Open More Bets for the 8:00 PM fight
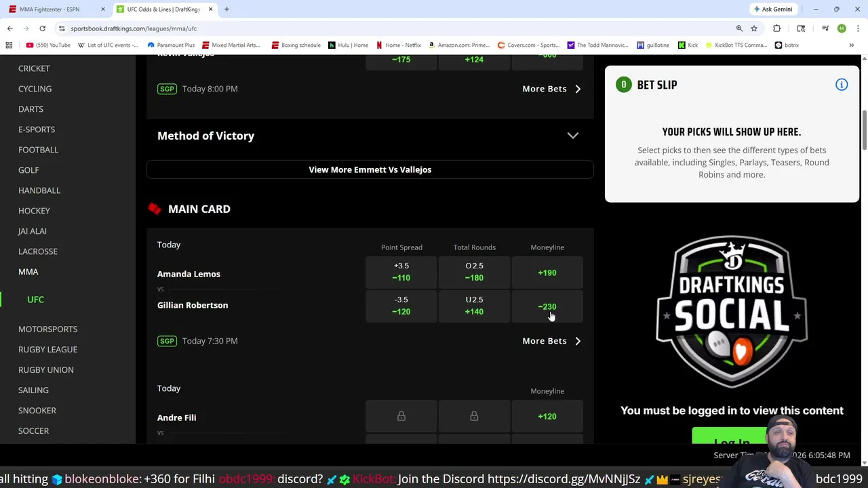The width and height of the screenshot is (868, 488). pyautogui.click(x=551, y=89)
